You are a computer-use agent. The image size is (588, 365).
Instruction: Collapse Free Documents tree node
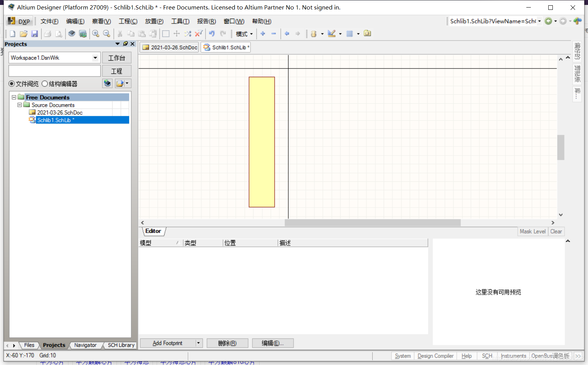click(x=14, y=97)
